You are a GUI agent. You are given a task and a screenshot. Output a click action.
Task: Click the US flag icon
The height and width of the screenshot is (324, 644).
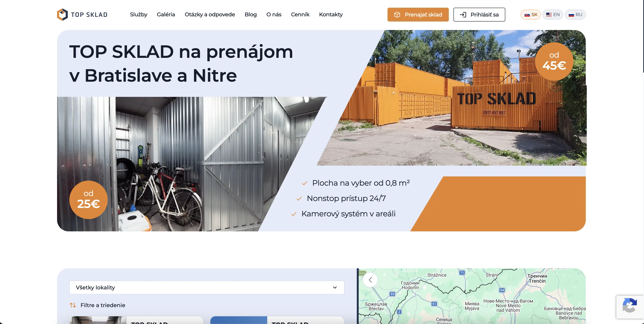click(549, 15)
